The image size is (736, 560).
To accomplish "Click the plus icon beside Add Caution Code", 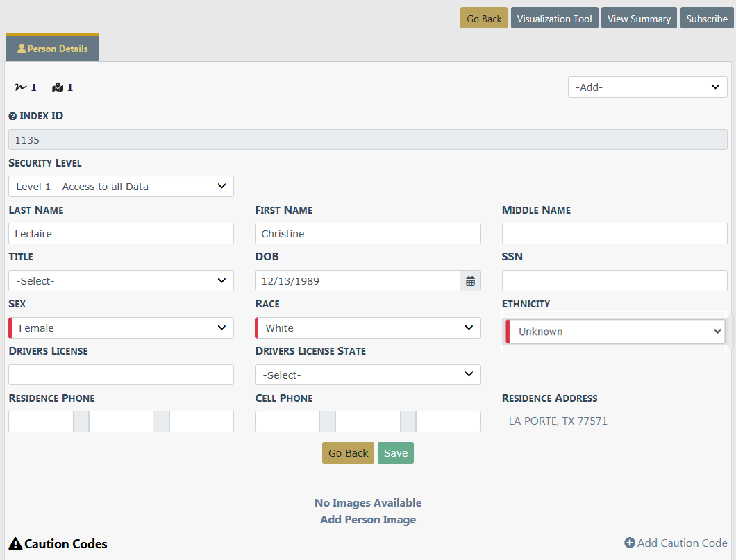I will 629,543.
